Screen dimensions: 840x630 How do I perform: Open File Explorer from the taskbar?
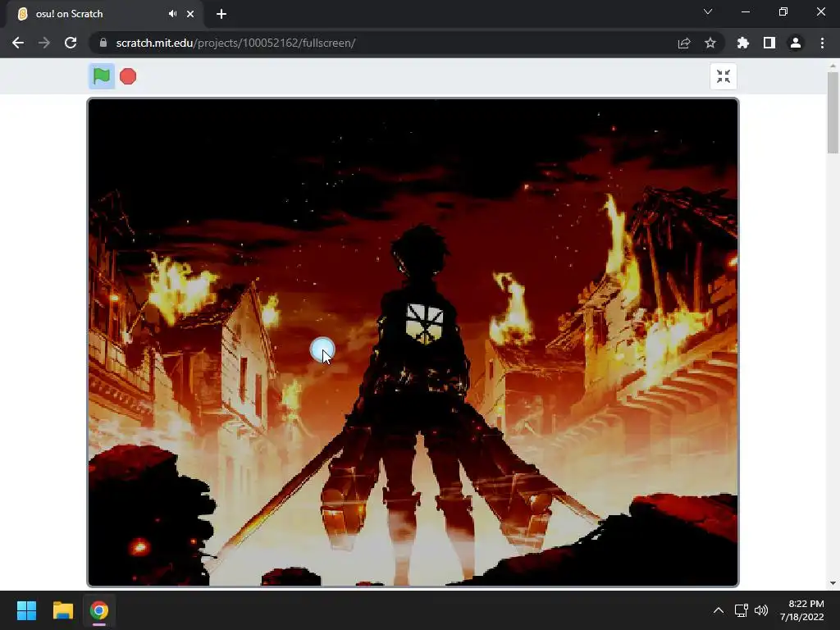click(x=62, y=610)
